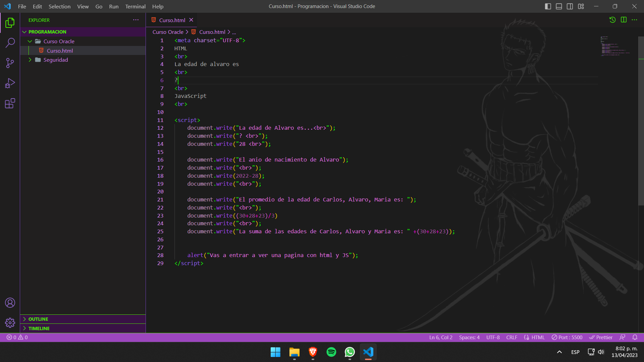Viewport: 644px width, 362px height.
Task: Click Ln 6, Col 2 go to line
Action: [441, 338]
